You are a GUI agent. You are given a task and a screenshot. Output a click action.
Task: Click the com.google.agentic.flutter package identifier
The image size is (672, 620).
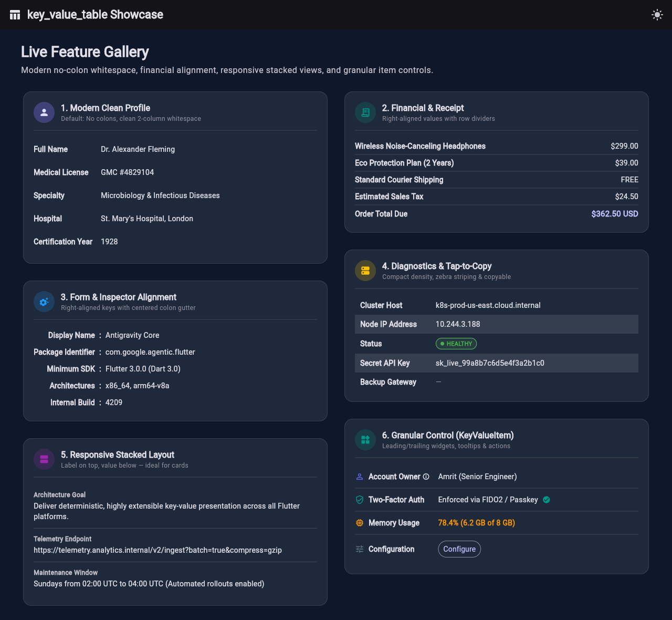pos(150,352)
